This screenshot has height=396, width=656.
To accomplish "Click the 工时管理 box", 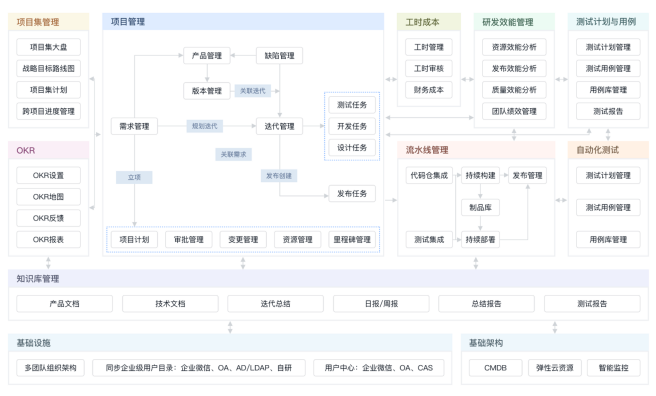I will [429, 47].
